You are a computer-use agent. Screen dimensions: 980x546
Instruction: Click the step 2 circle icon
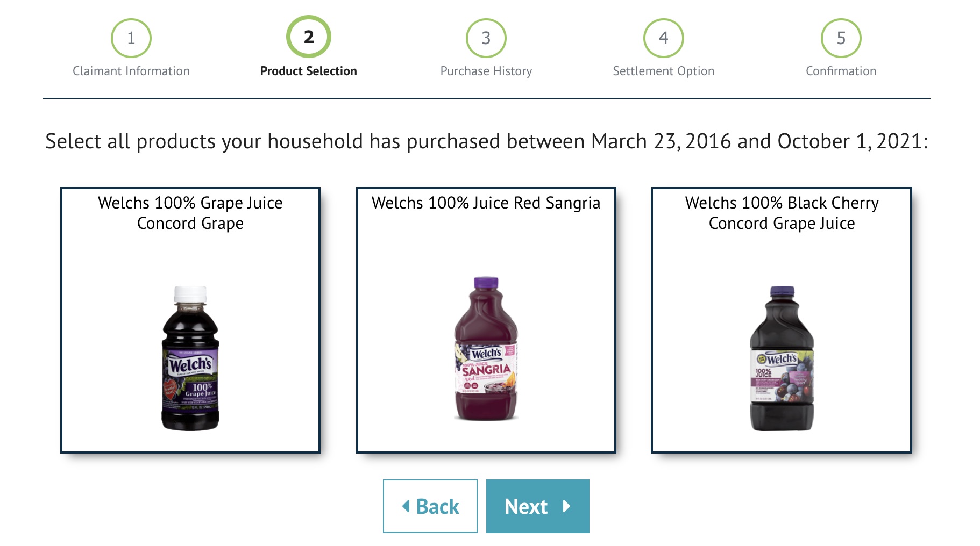tap(308, 37)
